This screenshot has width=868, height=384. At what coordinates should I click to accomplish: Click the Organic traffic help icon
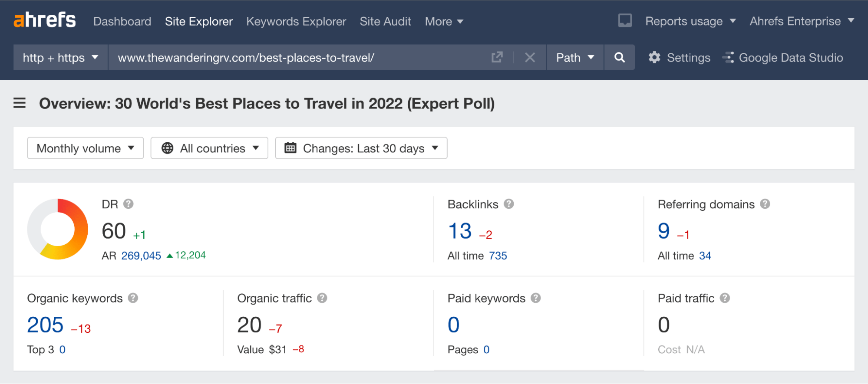tap(322, 298)
